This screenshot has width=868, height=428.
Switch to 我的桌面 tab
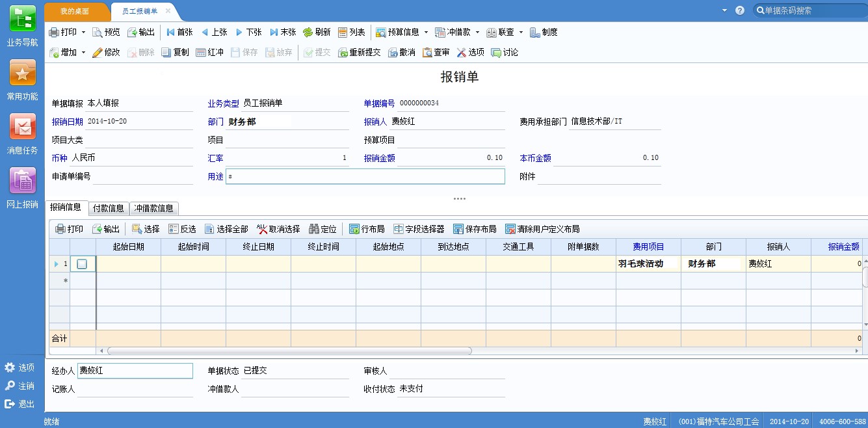tap(74, 11)
